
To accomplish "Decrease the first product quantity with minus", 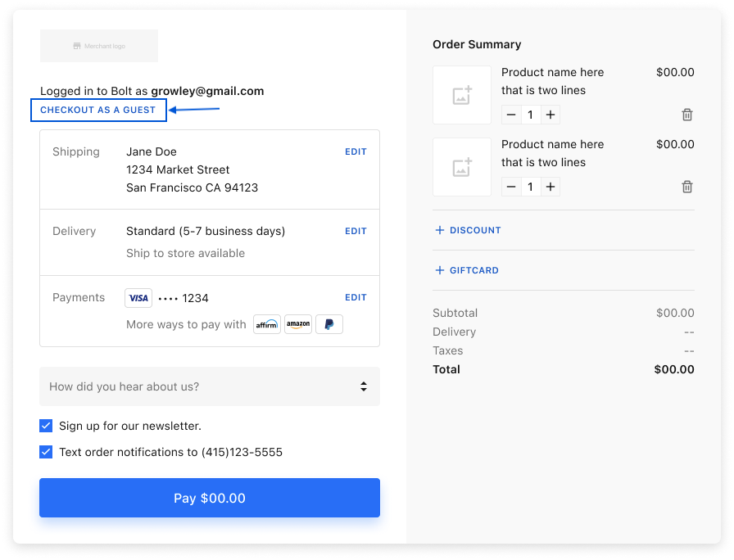I will [x=511, y=115].
